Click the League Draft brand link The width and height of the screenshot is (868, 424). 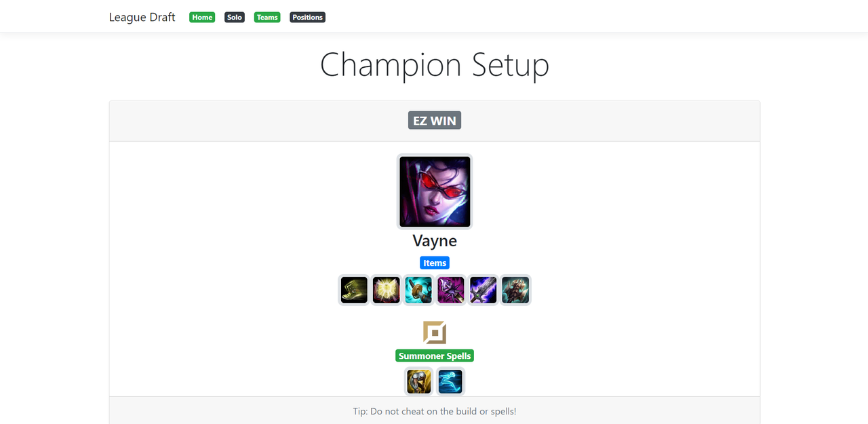coord(142,17)
